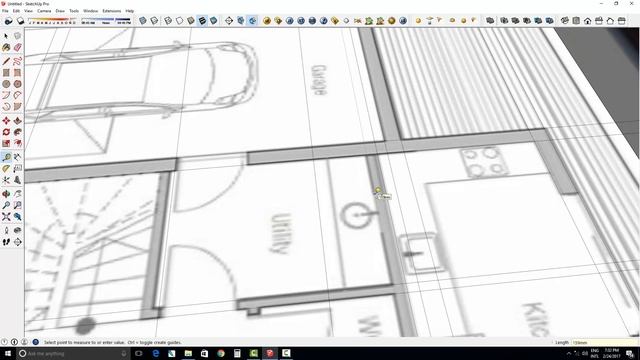This screenshot has width=640, height=360.
Task: Select the Follow Me tool
Action: coord(18,132)
